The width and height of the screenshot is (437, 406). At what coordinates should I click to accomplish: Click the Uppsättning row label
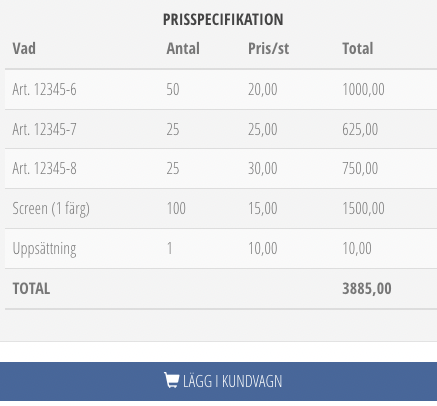coord(44,249)
